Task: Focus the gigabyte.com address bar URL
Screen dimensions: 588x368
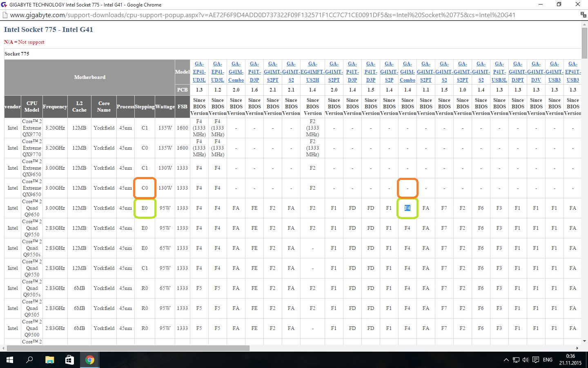Action: (x=263, y=15)
